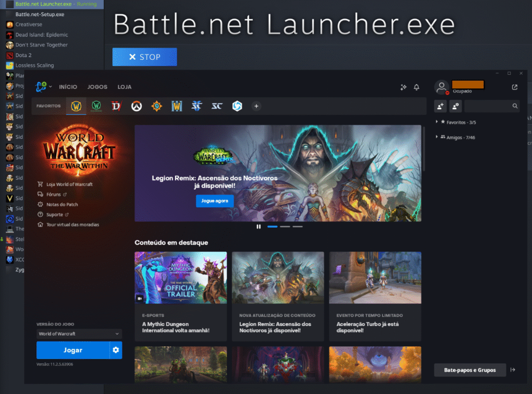Viewport: 532px width, 394px height.
Task: Open Hearthstone from the favorites bar
Action: click(x=156, y=106)
